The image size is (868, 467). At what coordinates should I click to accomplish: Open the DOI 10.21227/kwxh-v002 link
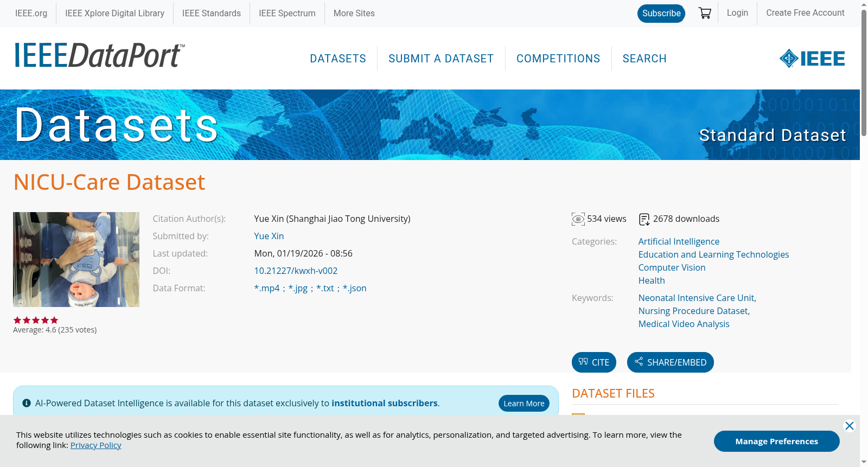(296, 271)
